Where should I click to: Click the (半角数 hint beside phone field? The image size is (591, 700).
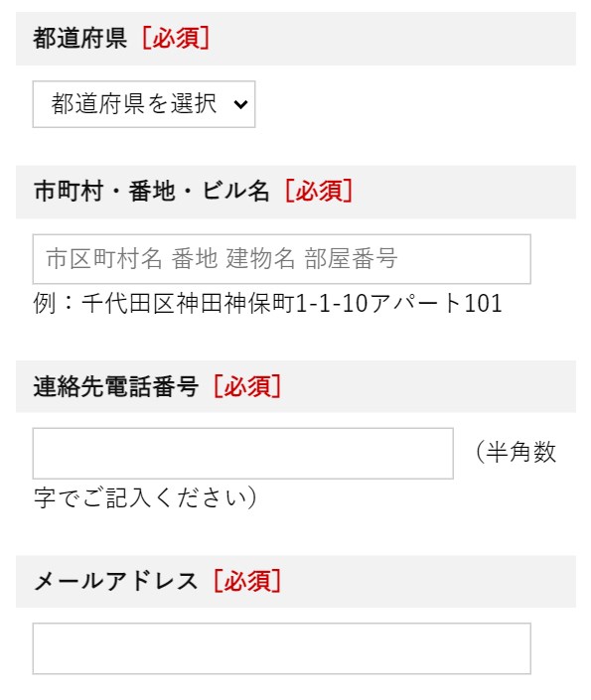click(516, 452)
